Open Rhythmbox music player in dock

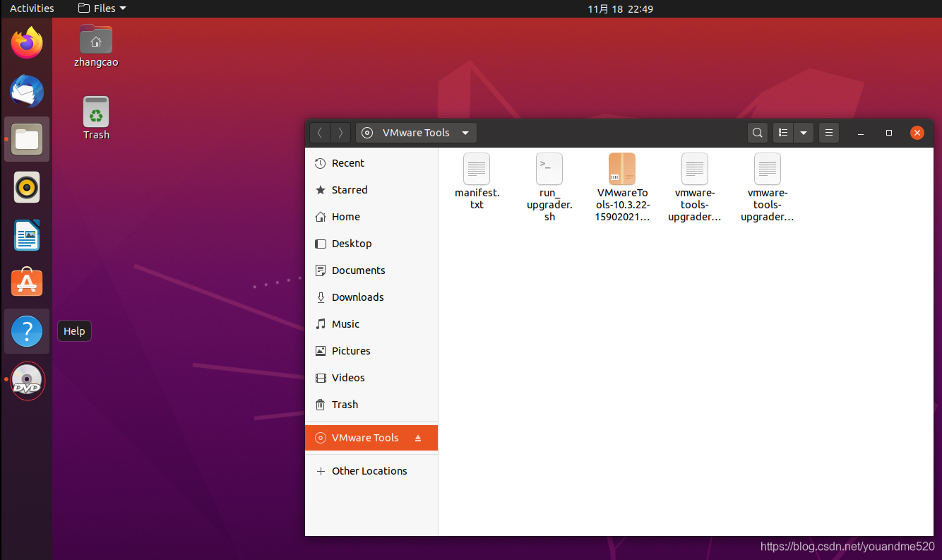[x=27, y=187]
